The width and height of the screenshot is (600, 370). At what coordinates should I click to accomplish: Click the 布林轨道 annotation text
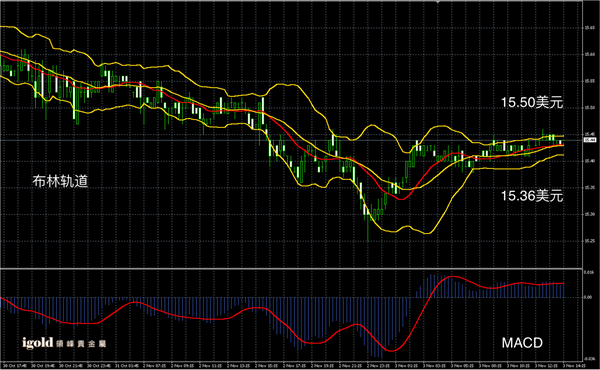tap(60, 181)
